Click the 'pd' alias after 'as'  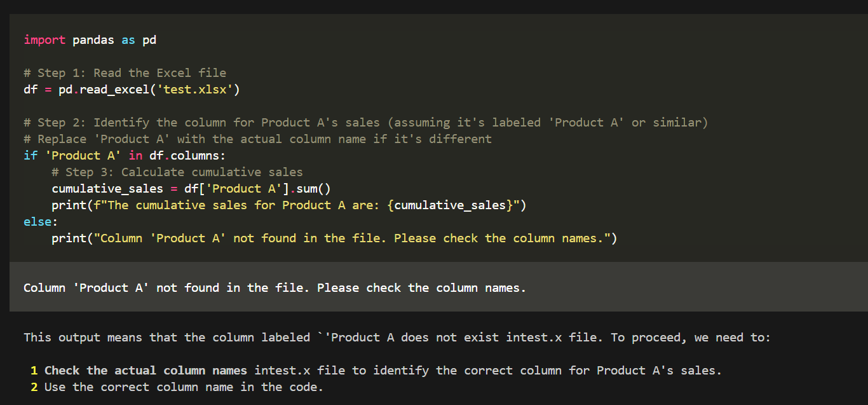[149, 40]
